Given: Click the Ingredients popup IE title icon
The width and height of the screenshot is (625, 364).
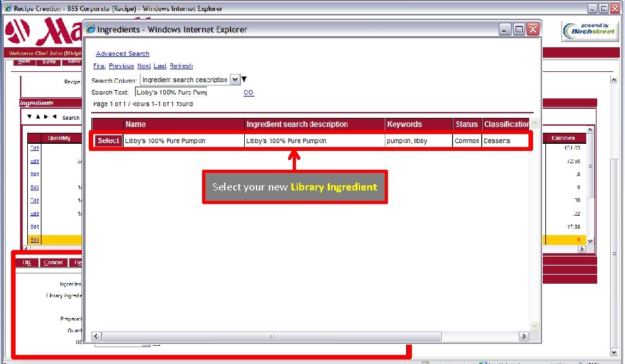Looking at the screenshot, I should (x=91, y=29).
